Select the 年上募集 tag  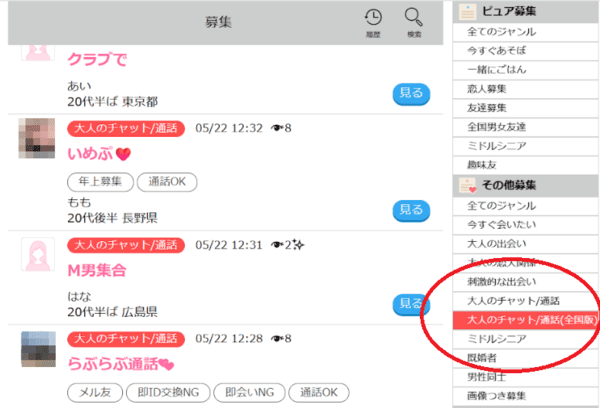click(x=100, y=182)
